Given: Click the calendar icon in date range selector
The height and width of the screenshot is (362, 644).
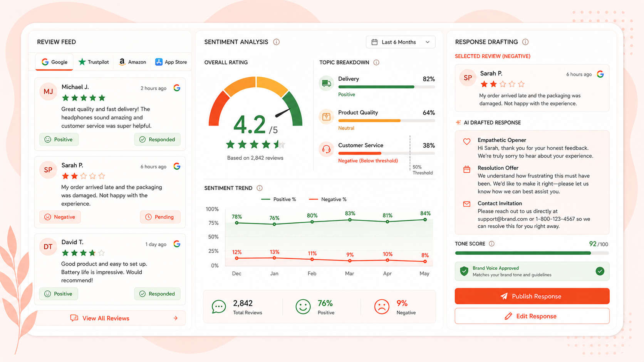Looking at the screenshot, I should [374, 42].
